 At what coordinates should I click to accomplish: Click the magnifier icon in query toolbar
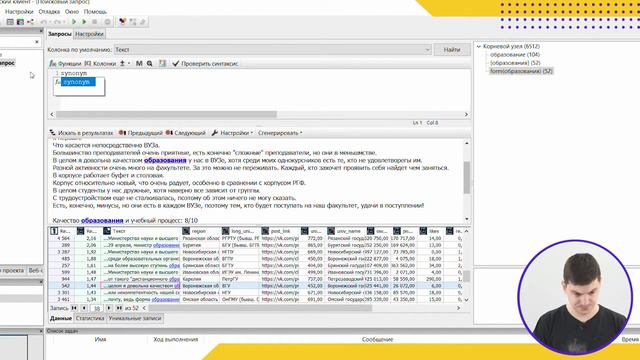point(150,64)
